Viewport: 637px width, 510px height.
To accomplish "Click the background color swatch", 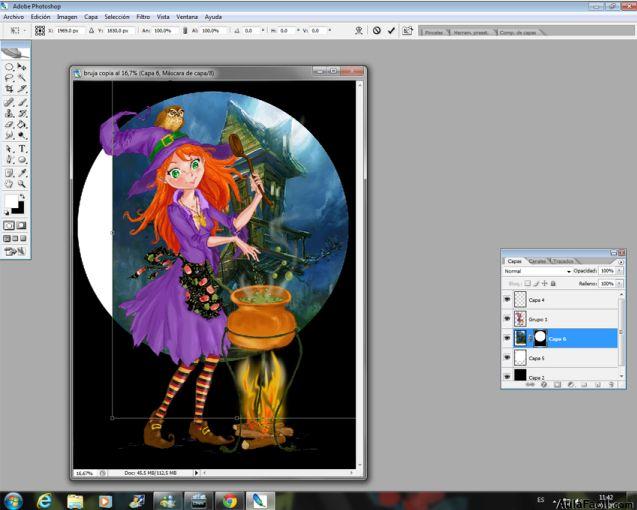I will click(18, 208).
